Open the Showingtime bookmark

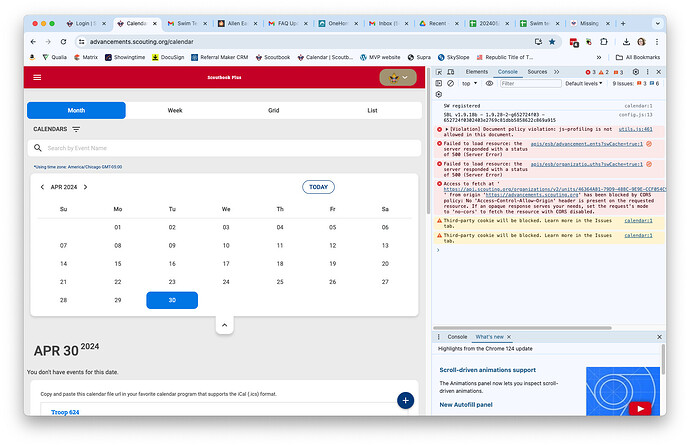click(x=125, y=57)
